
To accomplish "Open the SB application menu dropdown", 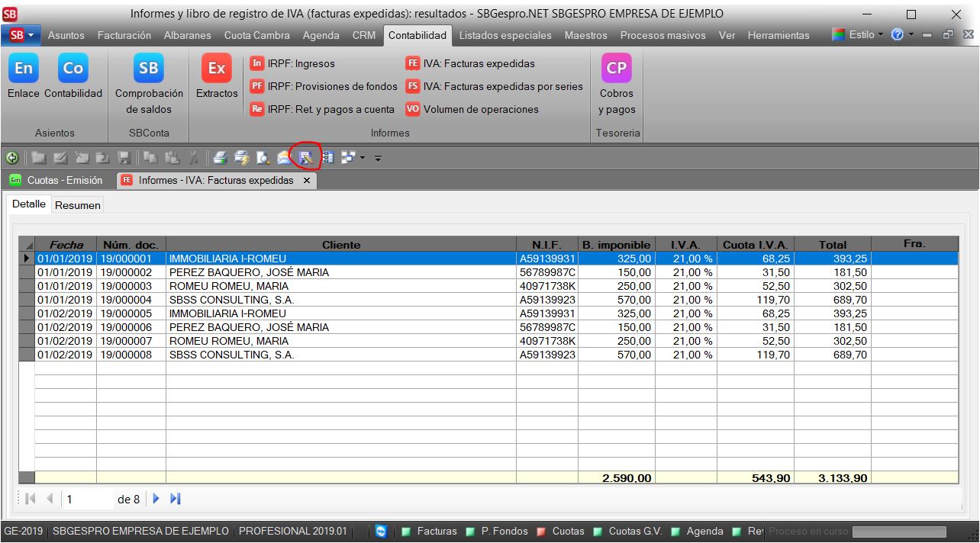I will (22, 36).
